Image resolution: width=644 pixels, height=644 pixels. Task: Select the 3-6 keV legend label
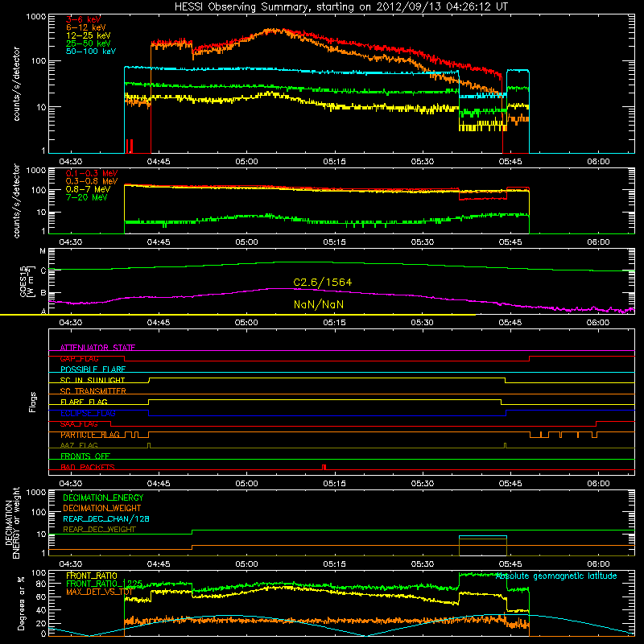(84, 19)
